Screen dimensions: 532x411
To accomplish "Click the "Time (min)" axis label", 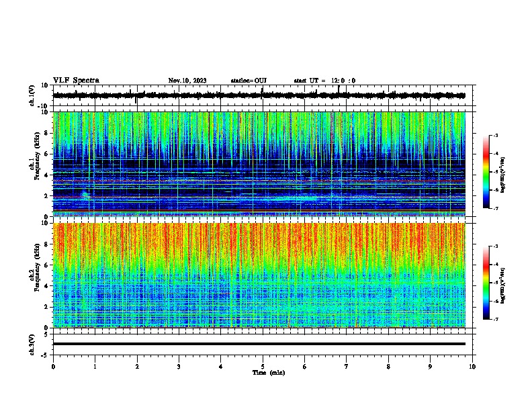I will click(x=269, y=373).
